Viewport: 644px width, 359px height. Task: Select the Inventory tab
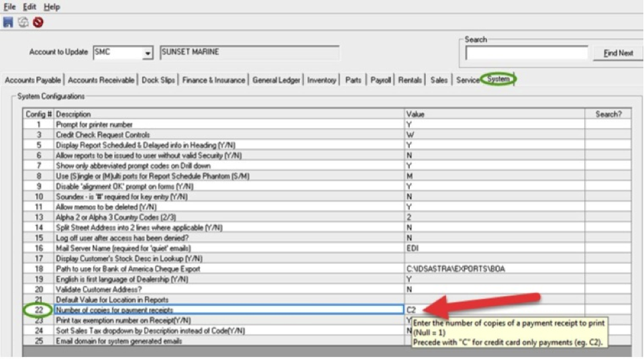click(321, 80)
